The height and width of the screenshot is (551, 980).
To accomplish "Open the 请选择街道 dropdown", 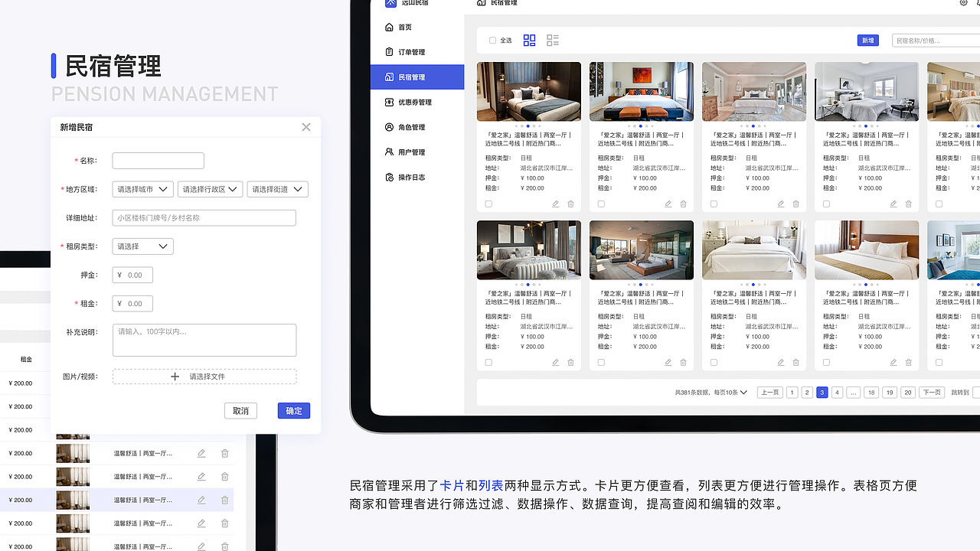I will pyautogui.click(x=278, y=189).
